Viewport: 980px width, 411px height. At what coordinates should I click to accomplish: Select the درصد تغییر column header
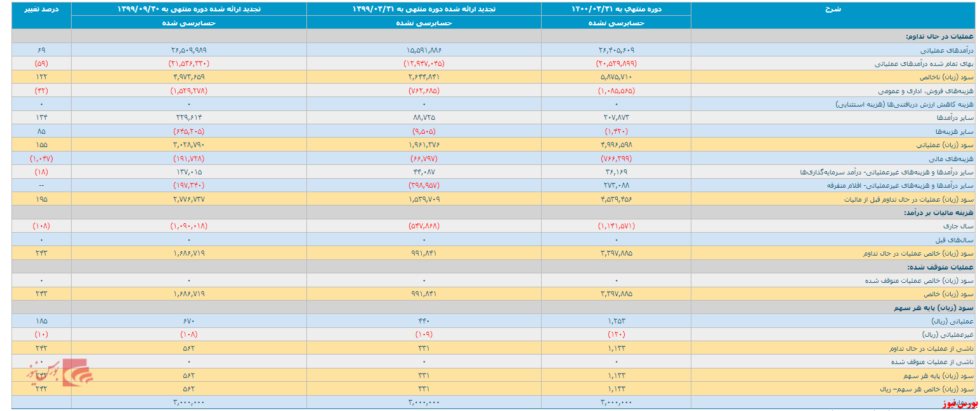point(41,9)
